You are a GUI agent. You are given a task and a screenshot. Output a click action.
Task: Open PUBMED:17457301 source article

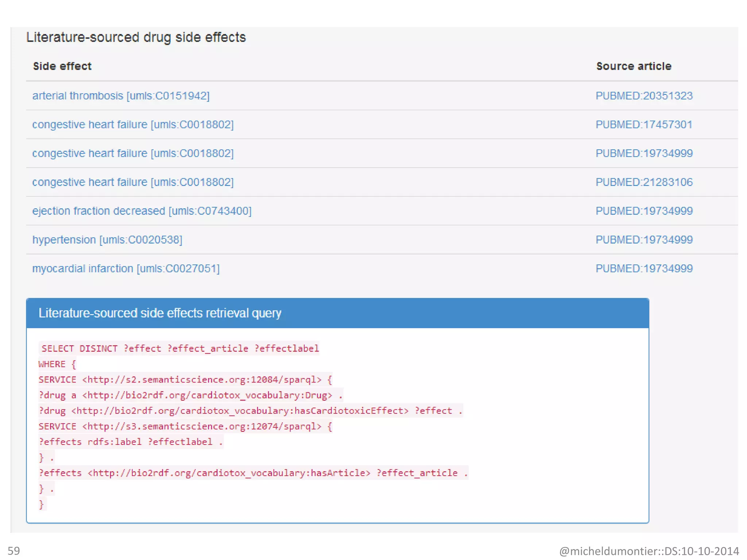pyautogui.click(x=644, y=125)
